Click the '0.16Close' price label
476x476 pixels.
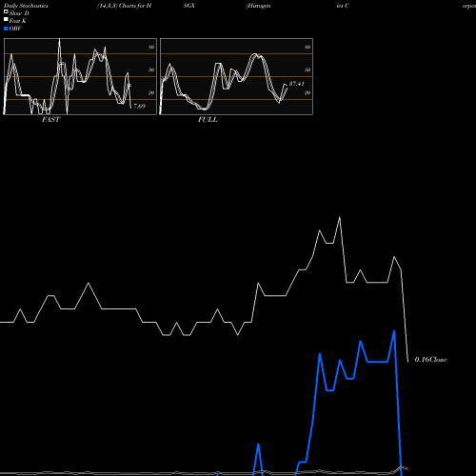coord(430,360)
